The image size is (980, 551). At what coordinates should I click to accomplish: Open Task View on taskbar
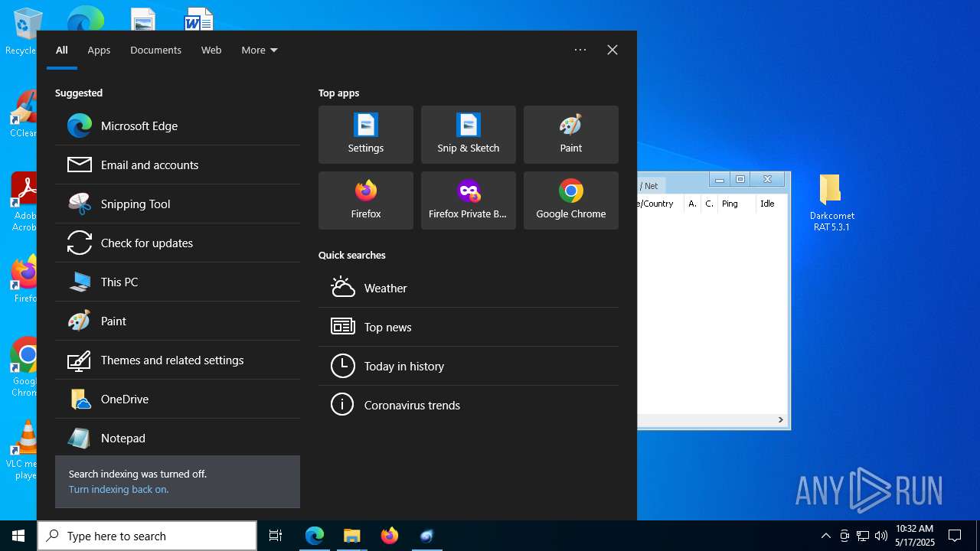tap(276, 536)
